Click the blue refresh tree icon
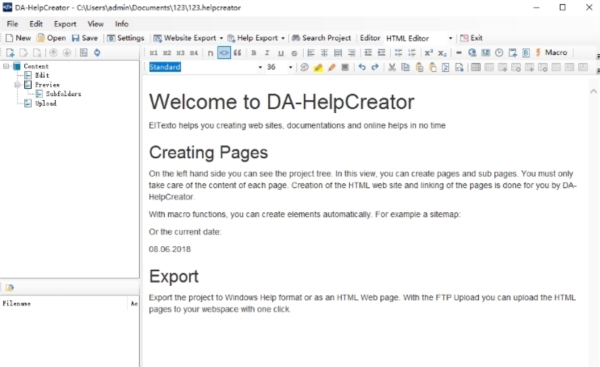Screen dimensions: 600x367 [97, 53]
